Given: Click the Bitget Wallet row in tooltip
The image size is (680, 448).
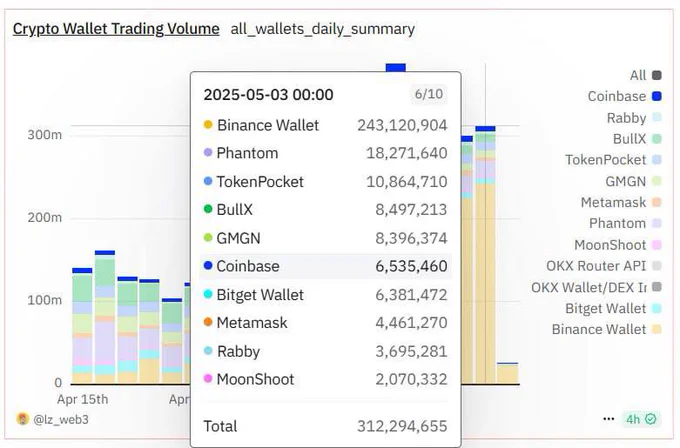Looking at the screenshot, I should [325, 295].
